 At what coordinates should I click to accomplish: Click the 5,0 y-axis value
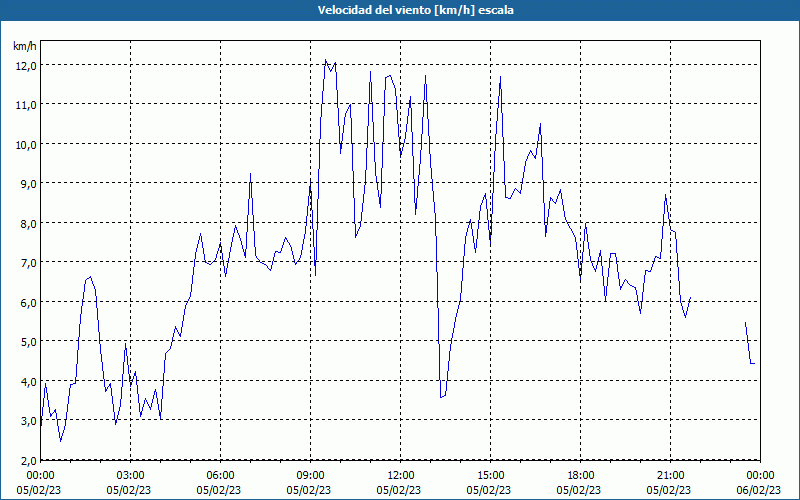pyautogui.click(x=28, y=342)
